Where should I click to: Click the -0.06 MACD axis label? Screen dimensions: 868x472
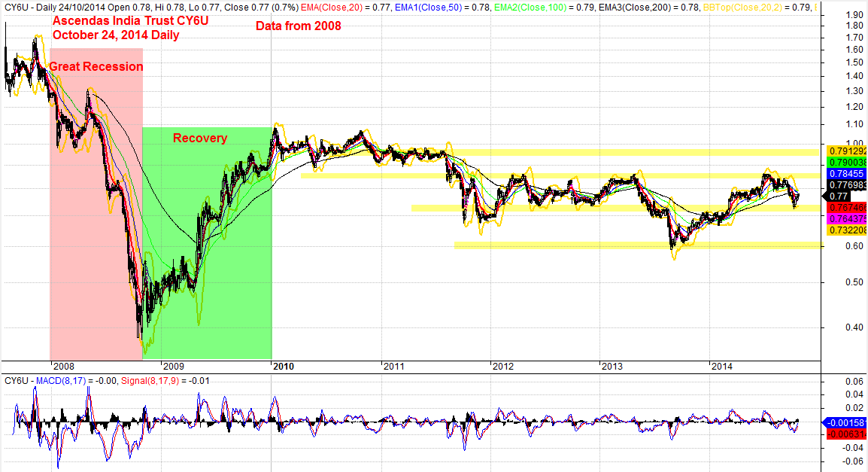853,461
